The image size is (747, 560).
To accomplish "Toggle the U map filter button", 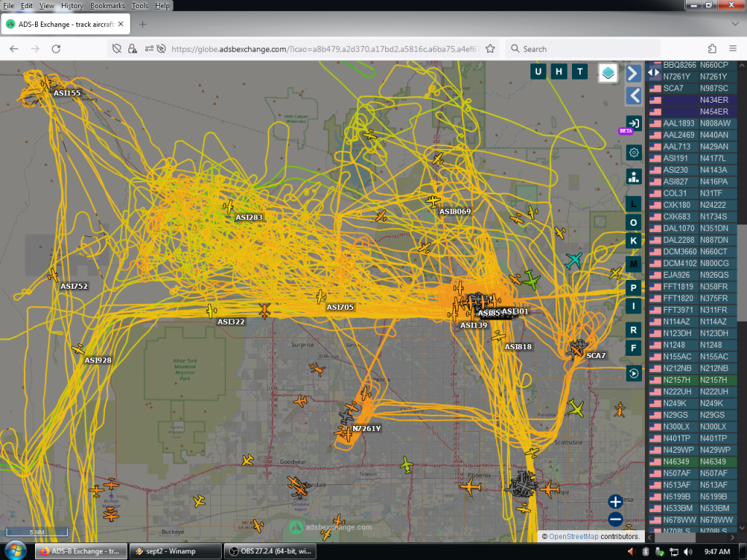I will pyautogui.click(x=538, y=72).
